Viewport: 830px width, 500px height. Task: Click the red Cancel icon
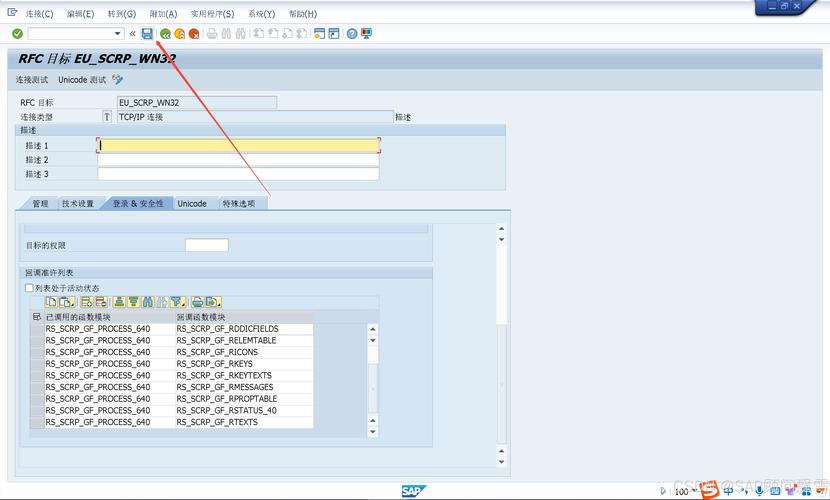(194, 34)
